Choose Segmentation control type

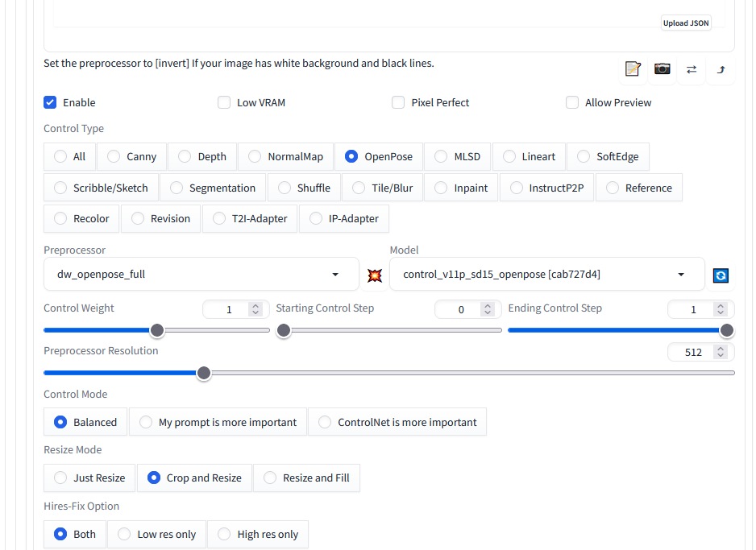coord(213,188)
